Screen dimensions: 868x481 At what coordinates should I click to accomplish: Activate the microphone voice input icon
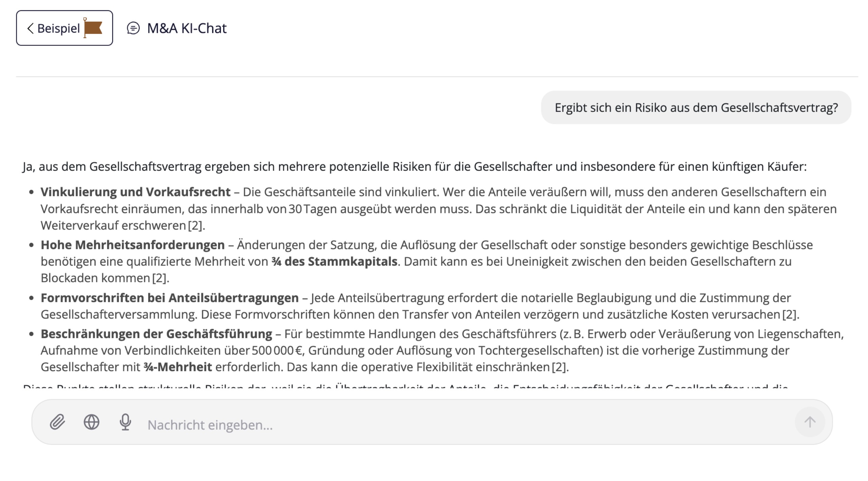pos(125,422)
